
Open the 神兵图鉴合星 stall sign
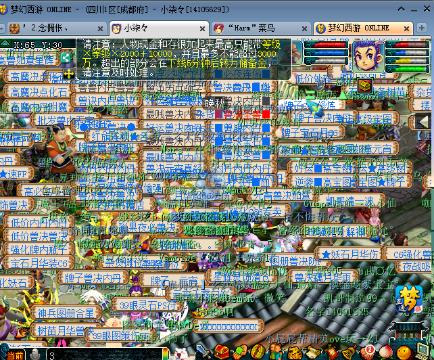pyautogui.click(x=65, y=313)
